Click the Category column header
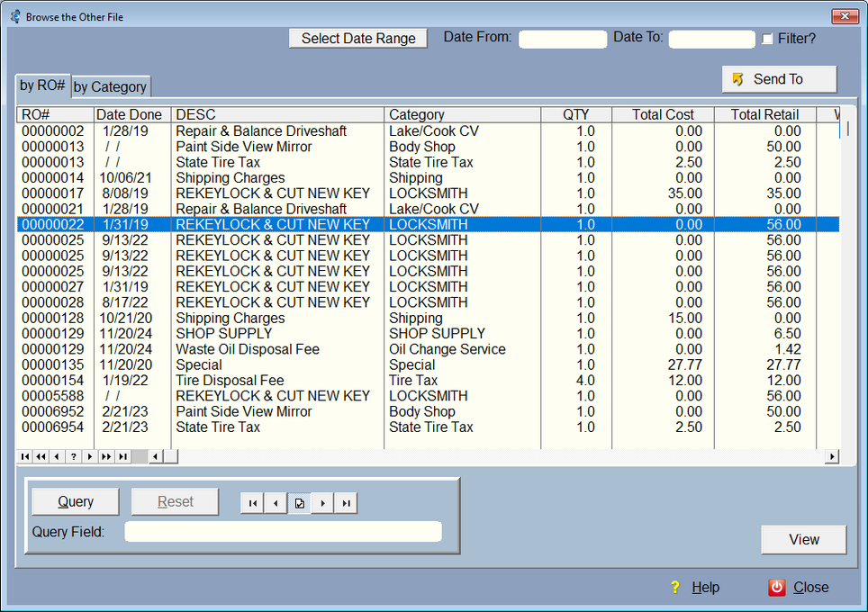 pos(462,114)
